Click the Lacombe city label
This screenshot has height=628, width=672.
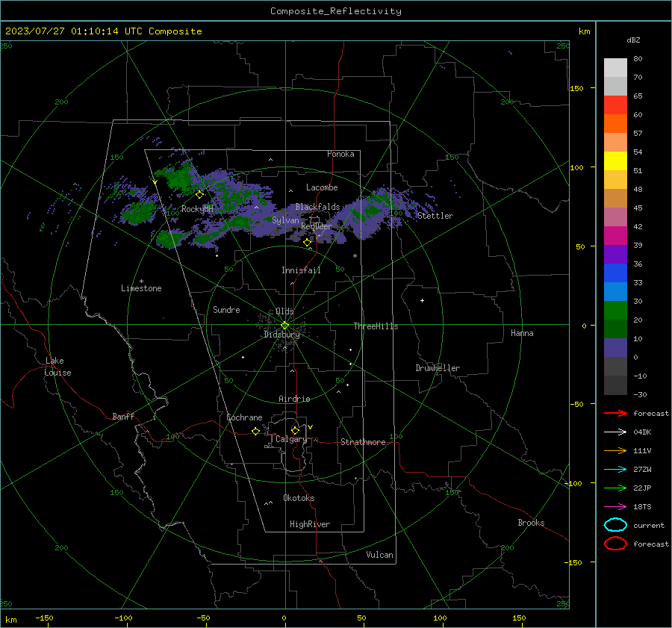tap(322, 187)
